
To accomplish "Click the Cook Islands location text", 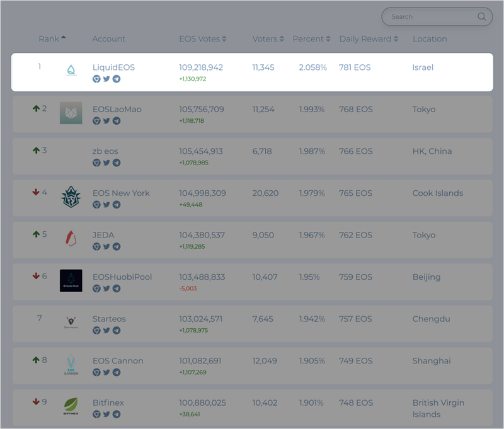I will 438,193.
